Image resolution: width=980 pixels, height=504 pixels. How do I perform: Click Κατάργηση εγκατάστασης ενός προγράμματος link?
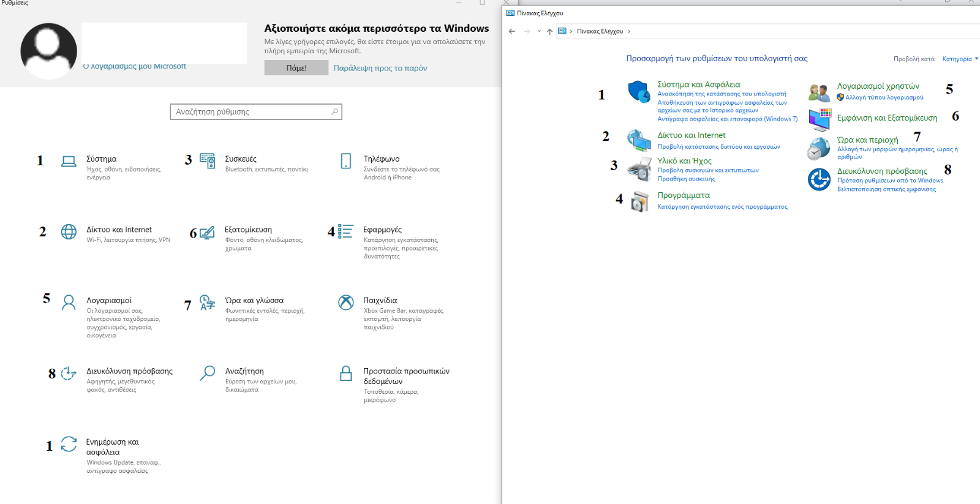[722, 207]
